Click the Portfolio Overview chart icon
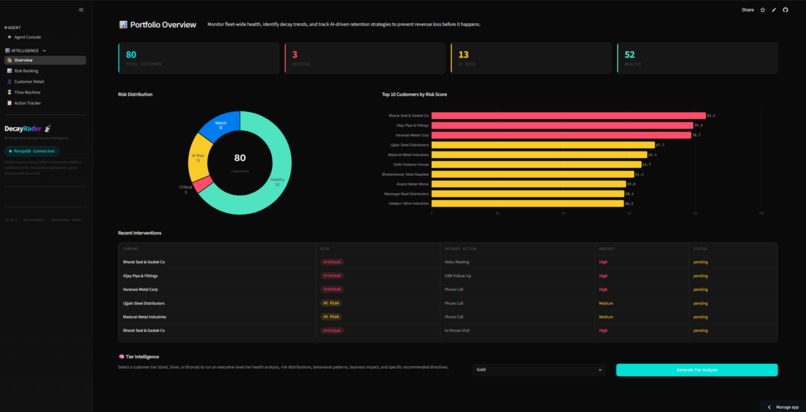Viewport: 806px width, 412px height. click(123, 25)
